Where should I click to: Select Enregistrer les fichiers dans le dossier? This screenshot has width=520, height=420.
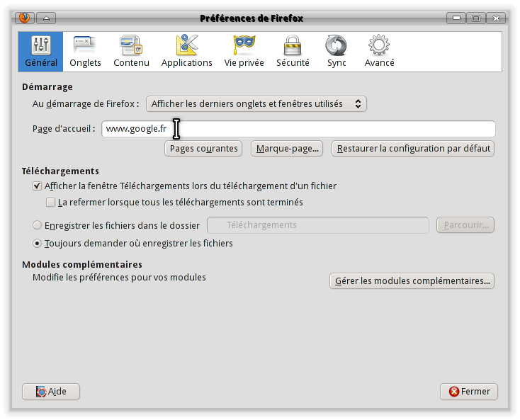pyautogui.click(x=37, y=225)
